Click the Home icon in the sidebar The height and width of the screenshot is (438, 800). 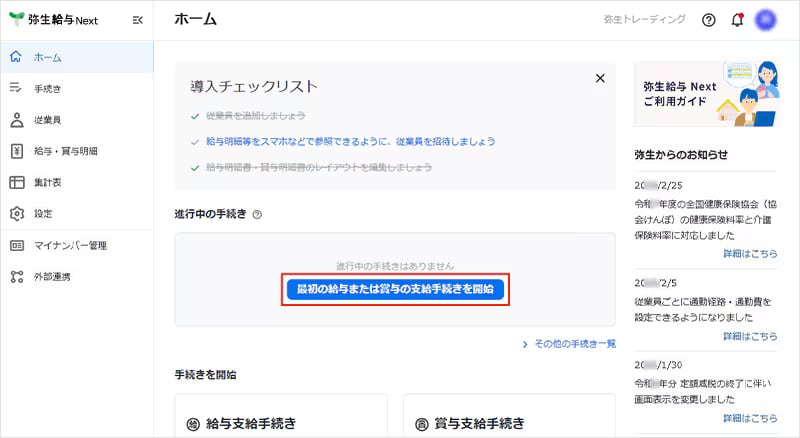pyautogui.click(x=16, y=57)
